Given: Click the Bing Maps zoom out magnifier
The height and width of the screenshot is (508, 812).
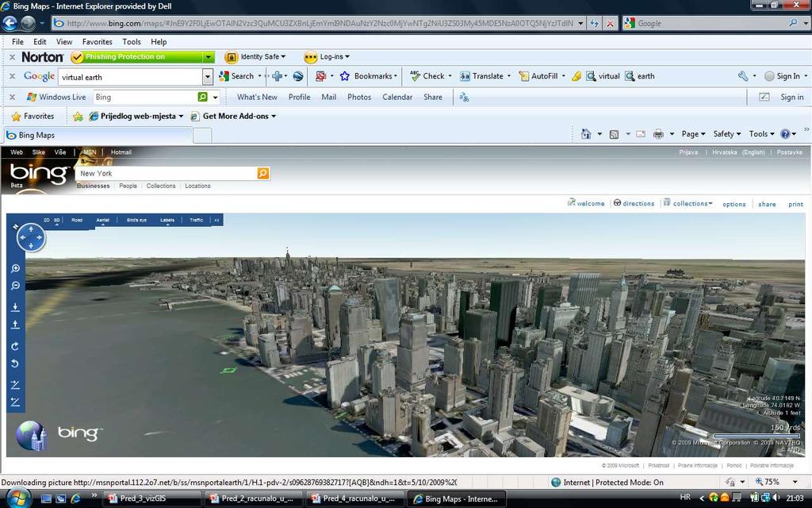Looking at the screenshot, I should click(x=16, y=286).
